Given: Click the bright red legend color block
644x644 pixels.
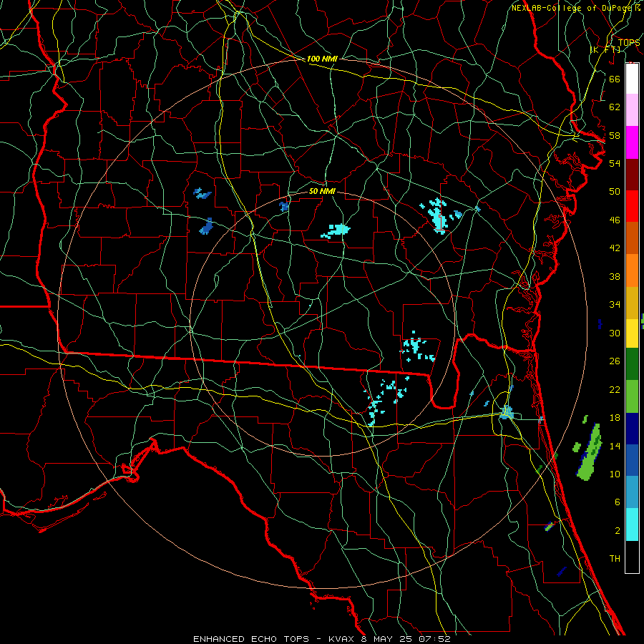Looking at the screenshot, I should (632, 206).
